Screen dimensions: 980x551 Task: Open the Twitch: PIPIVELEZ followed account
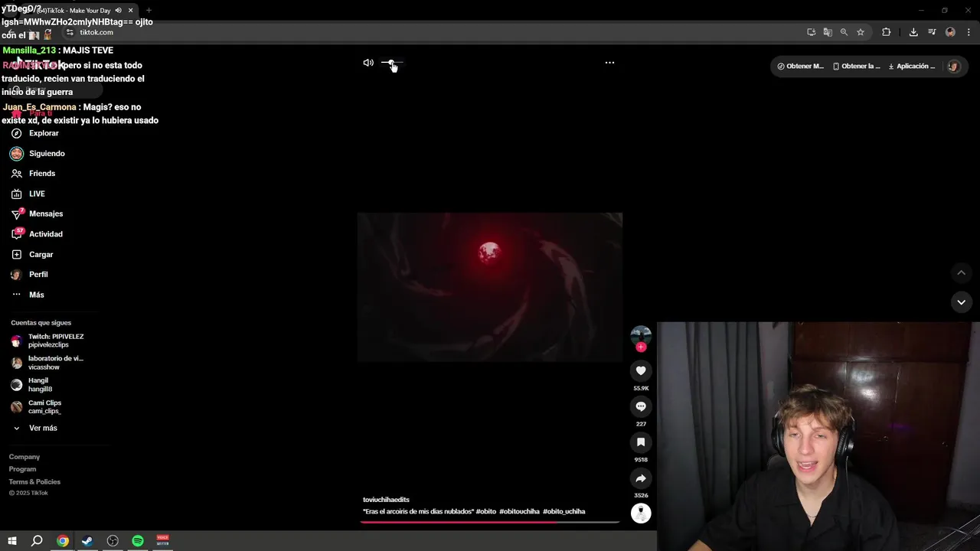click(47, 341)
